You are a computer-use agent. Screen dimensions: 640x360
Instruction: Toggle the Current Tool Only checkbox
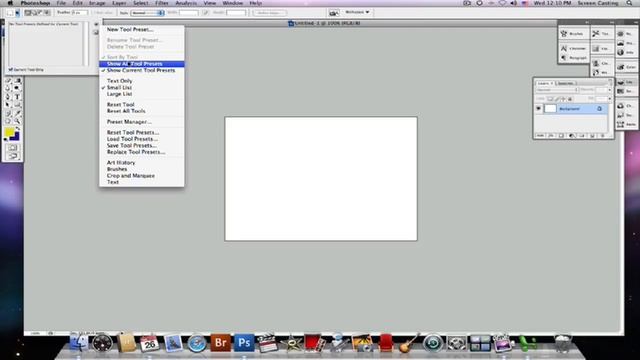click(x=11, y=70)
